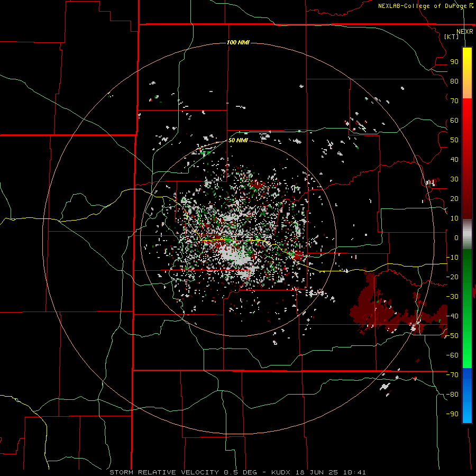476x476 pixels.
Task: Click the -70 scale value
Action: (x=452, y=375)
